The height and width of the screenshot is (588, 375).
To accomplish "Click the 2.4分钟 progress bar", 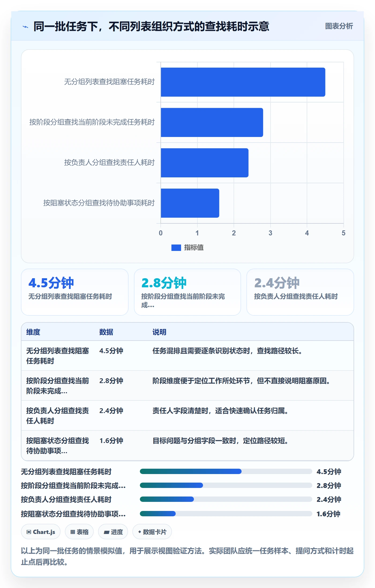I will point(226,499).
